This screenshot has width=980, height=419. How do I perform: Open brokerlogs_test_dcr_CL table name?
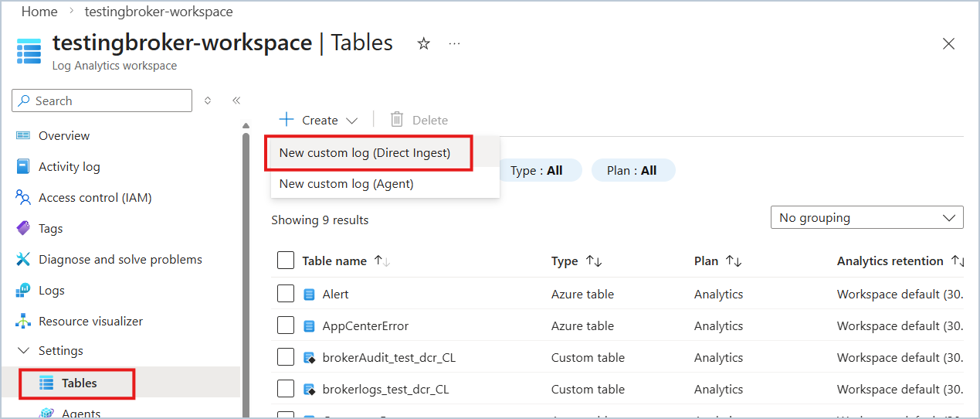click(x=386, y=390)
